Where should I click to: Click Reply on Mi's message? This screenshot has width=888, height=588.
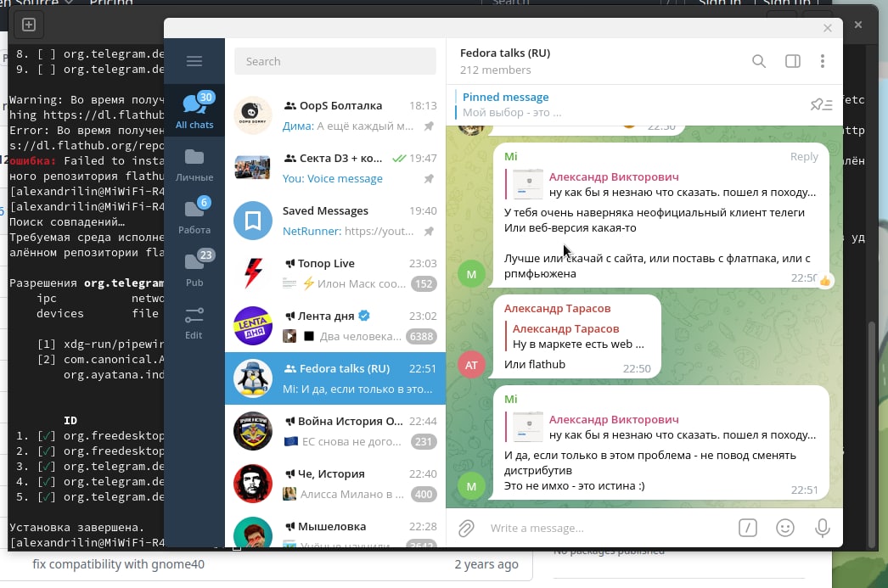pyautogui.click(x=804, y=157)
